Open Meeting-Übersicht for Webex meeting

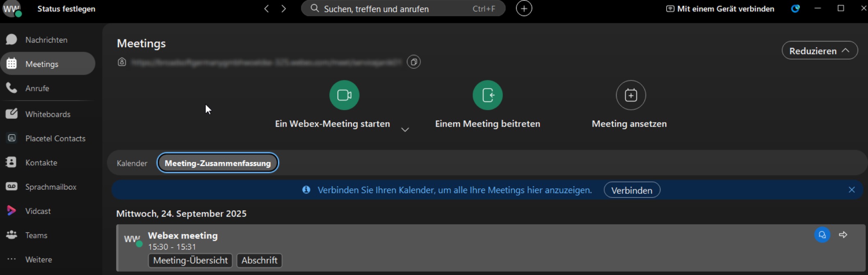(x=190, y=260)
